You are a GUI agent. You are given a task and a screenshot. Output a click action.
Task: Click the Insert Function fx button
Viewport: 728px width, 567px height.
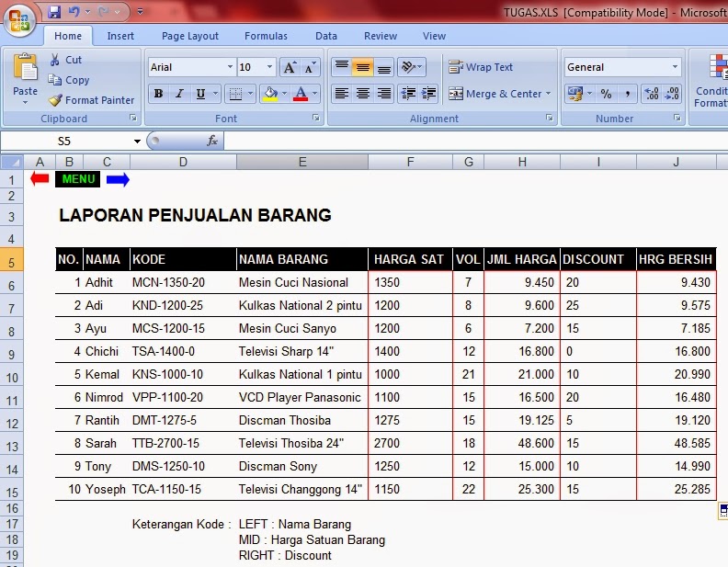coord(212,141)
